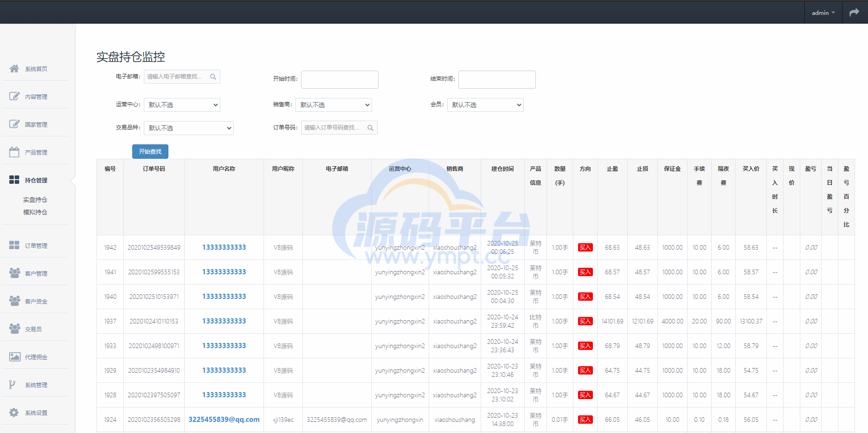The height and width of the screenshot is (433, 868).
Task: Open user 13333333333 in row 1928
Action: [224, 395]
